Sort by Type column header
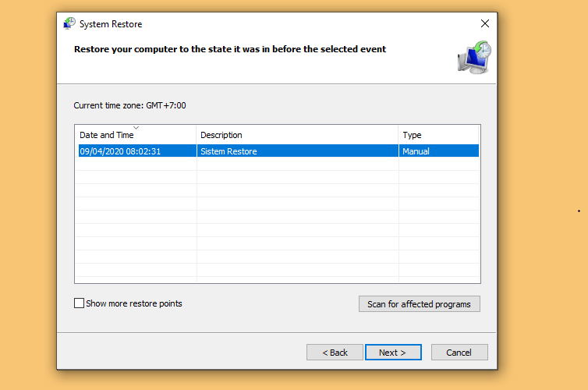The height and width of the screenshot is (390, 588). [438, 135]
